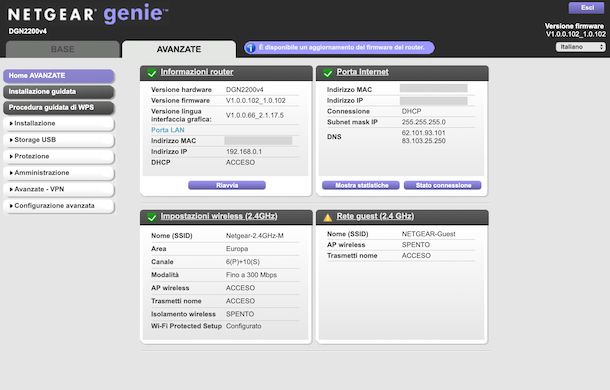This screenshot has height=390, width=610.
Task: Click the hardware version DGN2200v4 value
Action: pos(245,90)
